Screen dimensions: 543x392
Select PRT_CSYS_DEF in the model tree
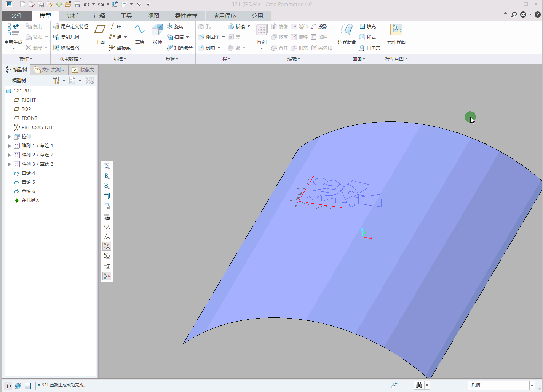[34, 127]
